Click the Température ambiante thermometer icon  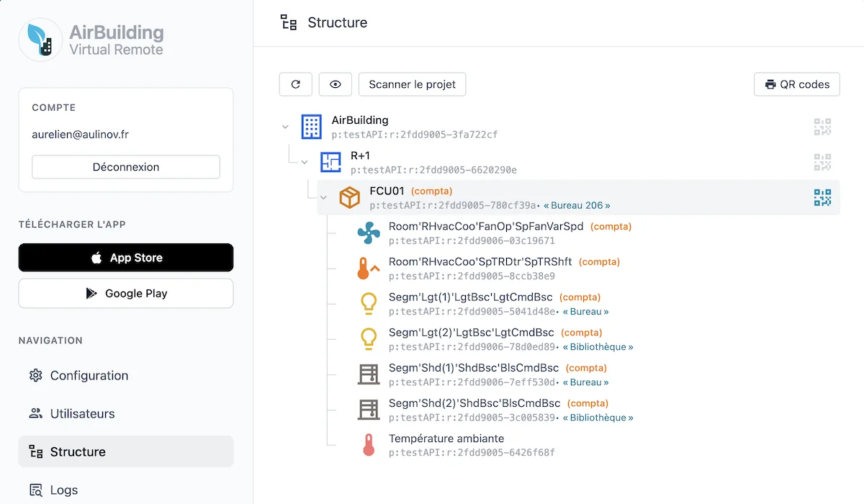pos(369,446)
